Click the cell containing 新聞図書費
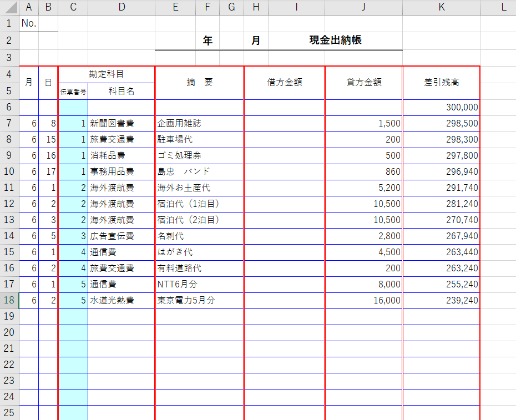 coord(121,124)
